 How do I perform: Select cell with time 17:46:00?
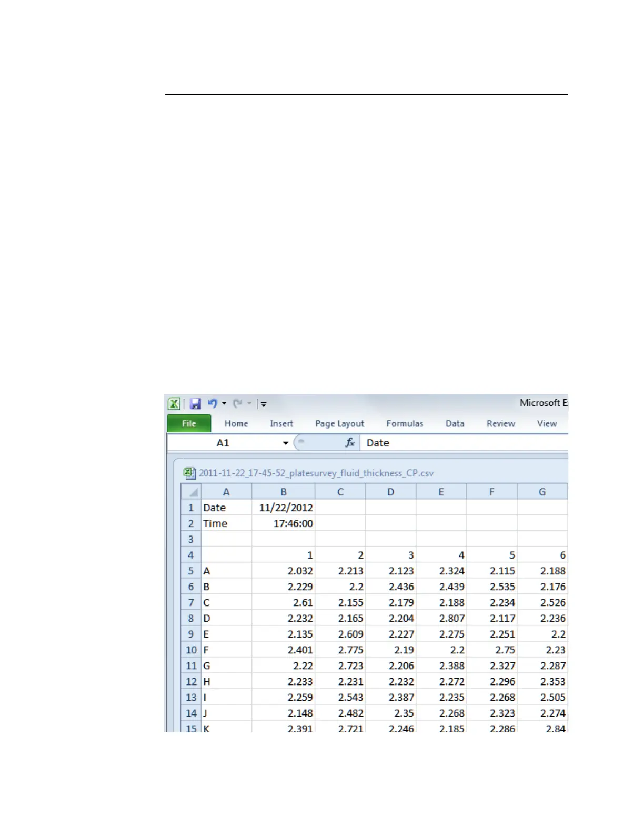pyautogui.click(x=284, y=523)
